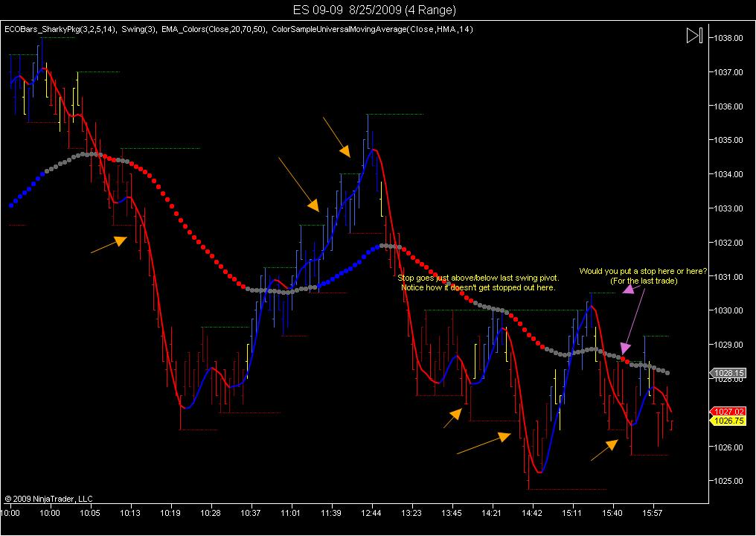This screenshot has height=536, width=756.
Task: Click the 1033.00 price axis label
Action: [x=728, y=209]
